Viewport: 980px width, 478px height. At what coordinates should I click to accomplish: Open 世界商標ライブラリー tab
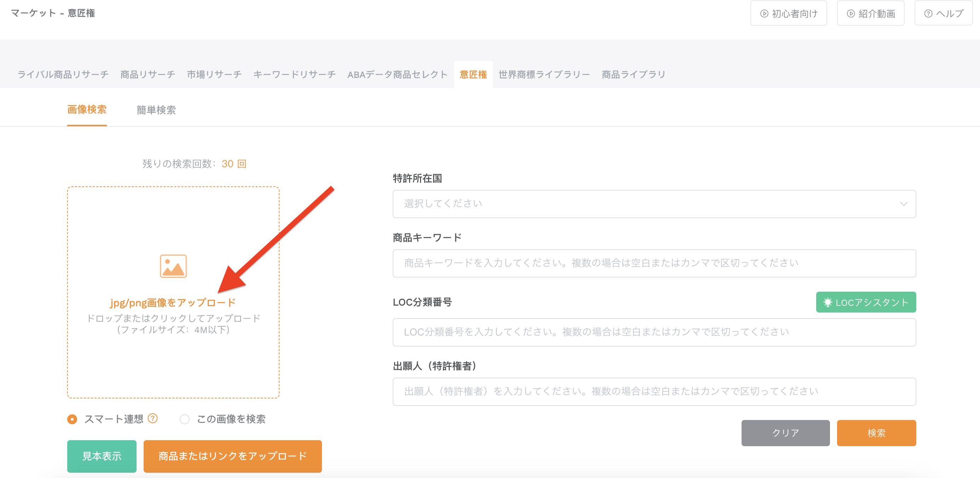click(544, 75)
